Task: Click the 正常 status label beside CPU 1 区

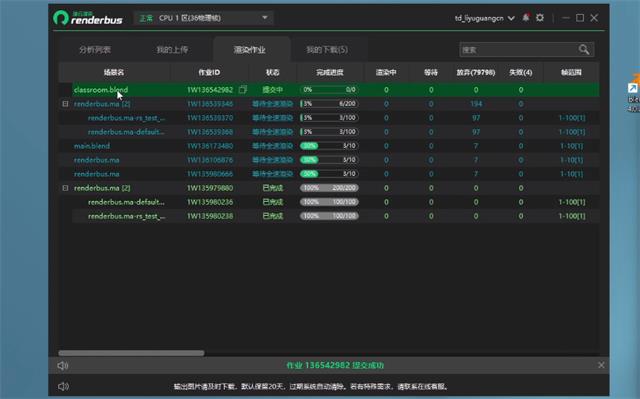Action: pyautogui.click(x=146, y=18)
